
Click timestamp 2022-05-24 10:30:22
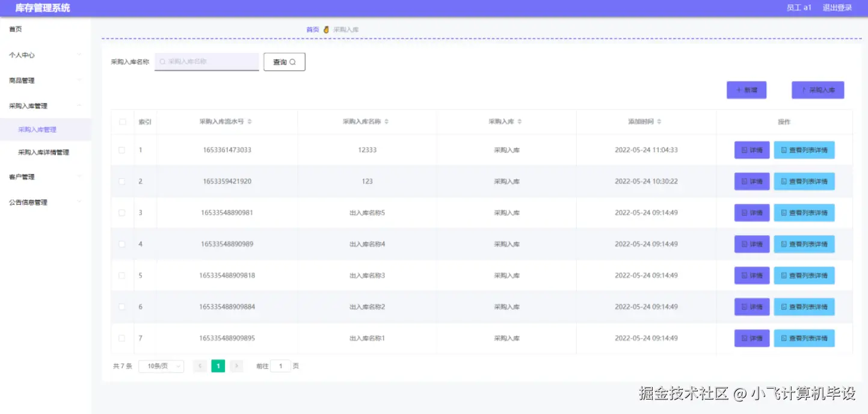point(646,181)
